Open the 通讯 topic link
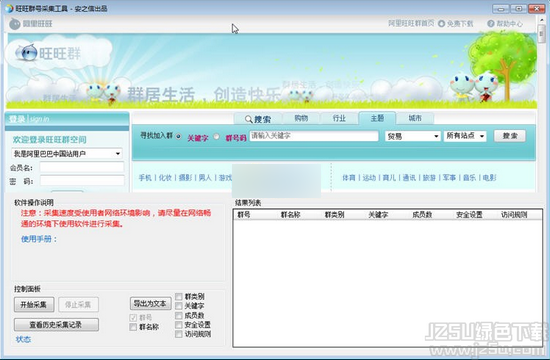This screenshot has width=550, height=360. (x=409, y=178)
